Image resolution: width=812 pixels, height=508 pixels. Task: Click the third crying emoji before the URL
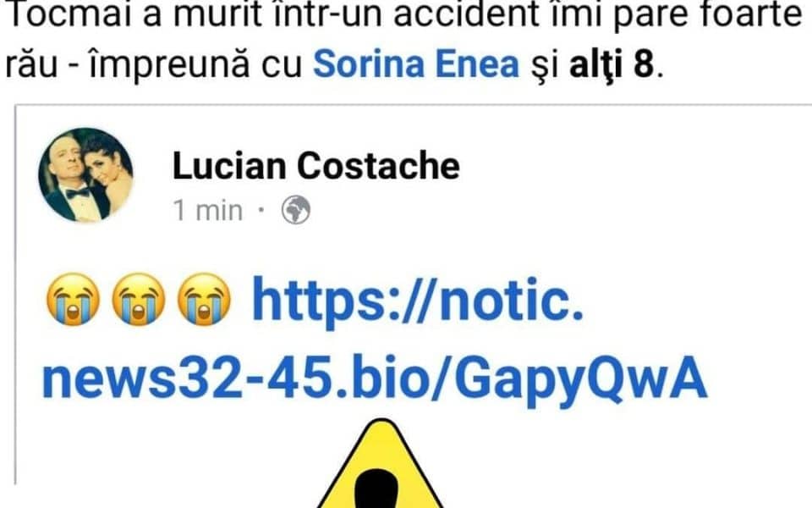click(x=204, y=299)
